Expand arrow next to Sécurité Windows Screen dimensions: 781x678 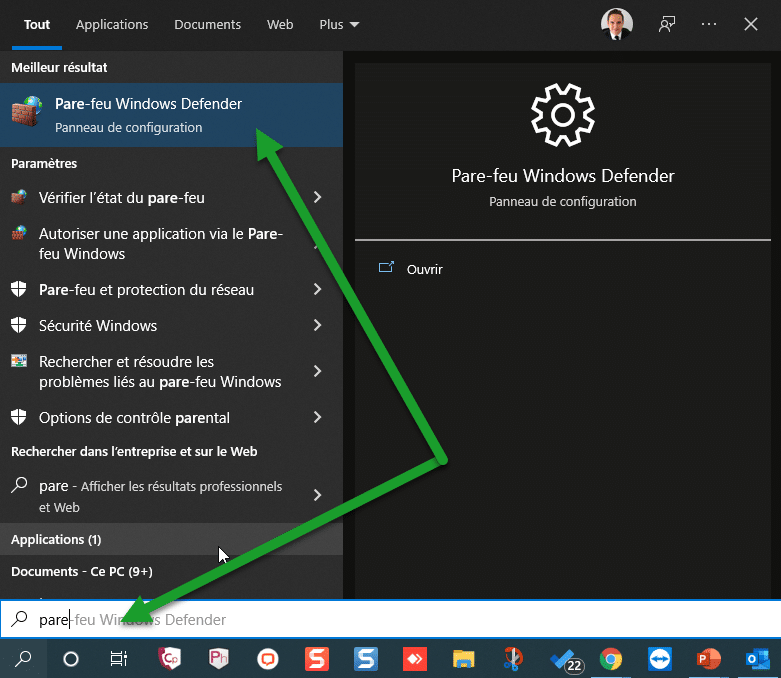coord(318,325)
